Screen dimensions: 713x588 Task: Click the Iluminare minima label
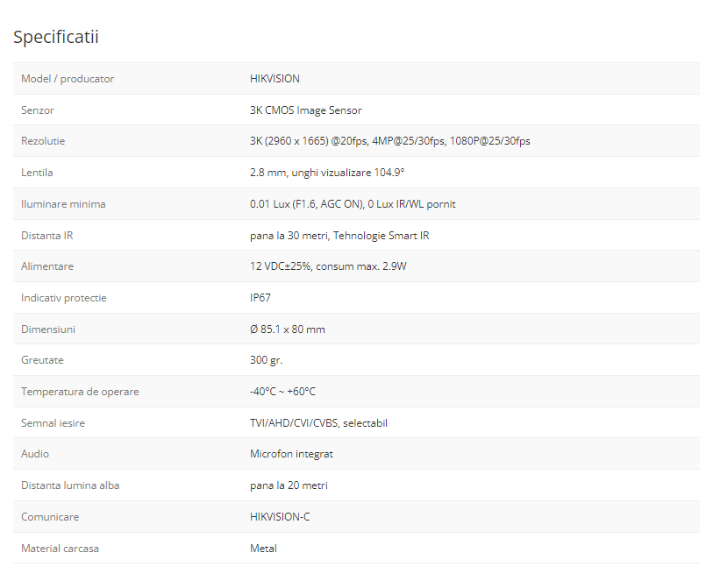click(x=63, y=204)
